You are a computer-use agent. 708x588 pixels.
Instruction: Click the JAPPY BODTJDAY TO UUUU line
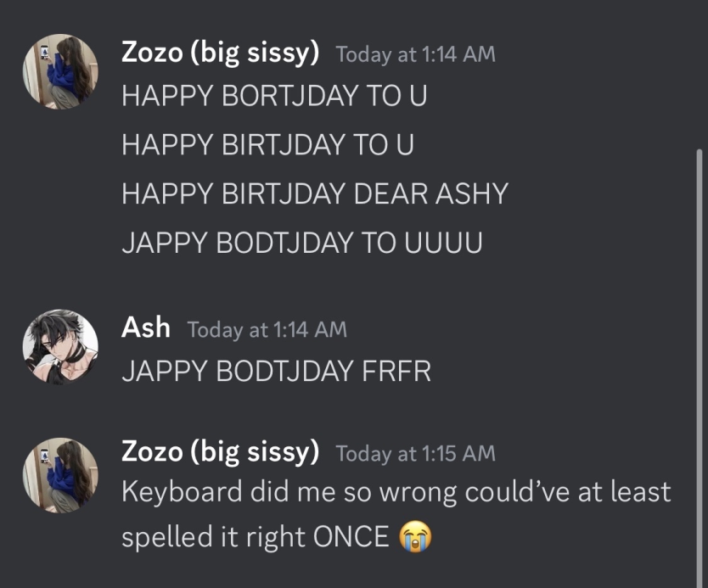point(301,244)
